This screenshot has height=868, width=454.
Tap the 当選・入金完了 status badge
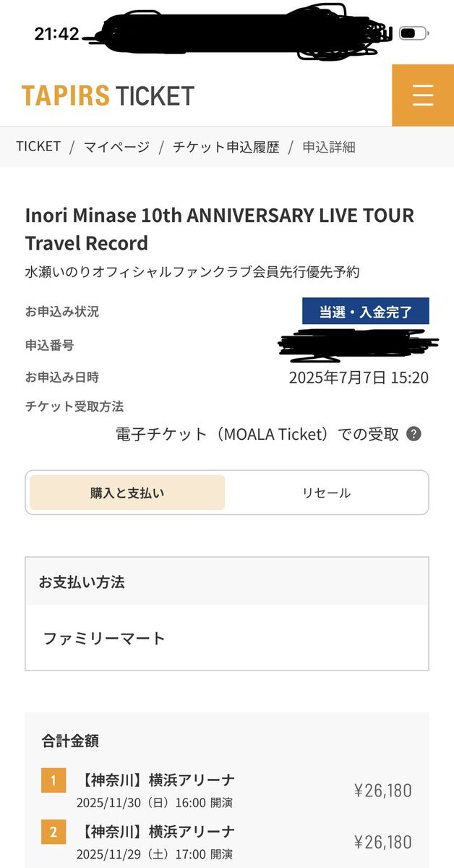[x=366, y=312]
